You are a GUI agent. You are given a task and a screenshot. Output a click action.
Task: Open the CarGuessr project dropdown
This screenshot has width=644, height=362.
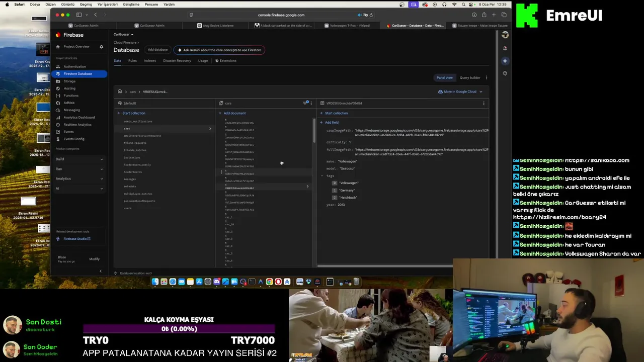[x=124, y=34]
